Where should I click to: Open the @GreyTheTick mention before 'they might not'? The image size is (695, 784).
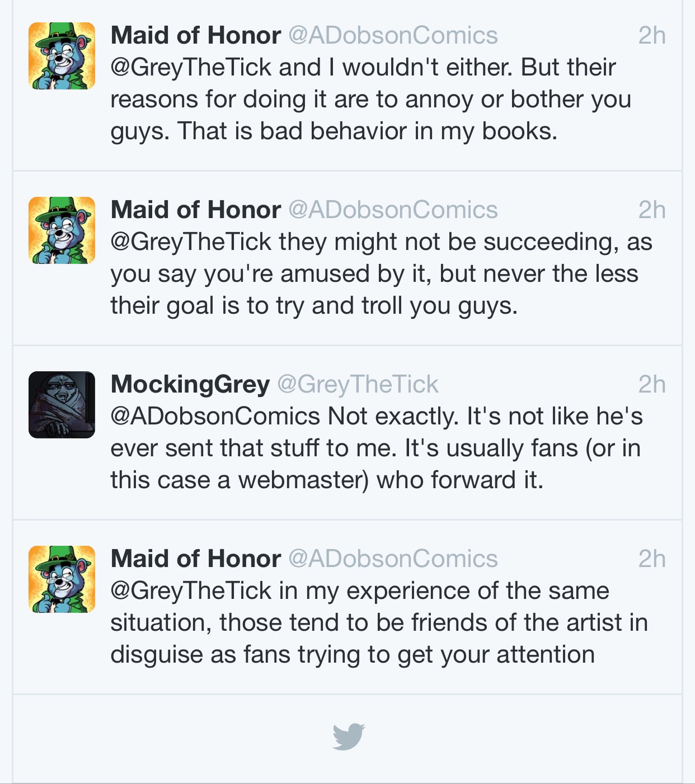click(x=191, y=242)
